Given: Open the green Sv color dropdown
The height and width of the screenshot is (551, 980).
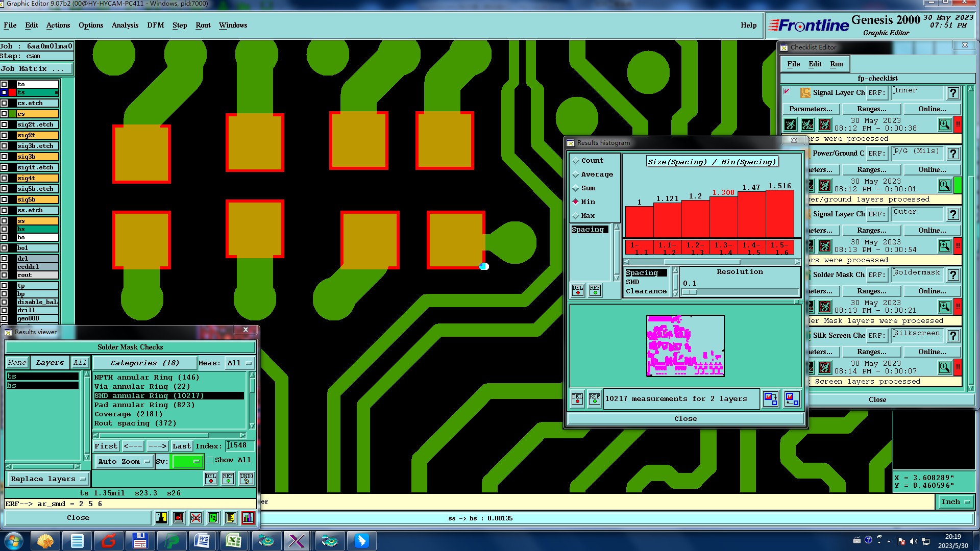Looking at the screenshot, I should point(187,461).
